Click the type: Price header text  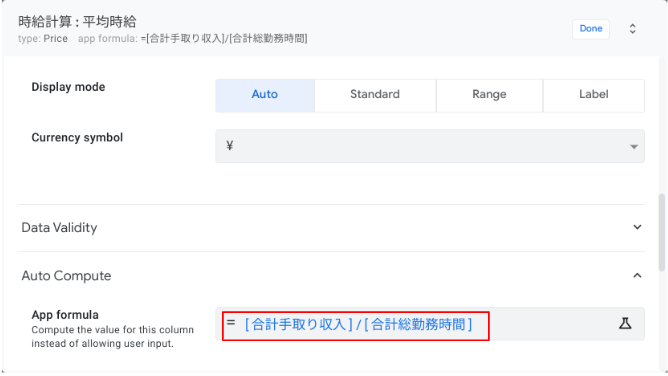43,39
